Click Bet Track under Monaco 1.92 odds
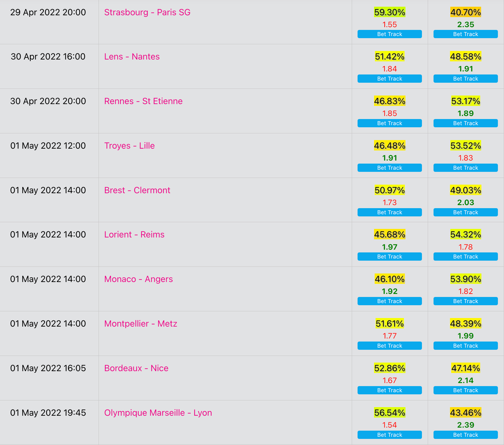This screenshot has height=445, width=504. pyautogui.click(x=390, y=301)
